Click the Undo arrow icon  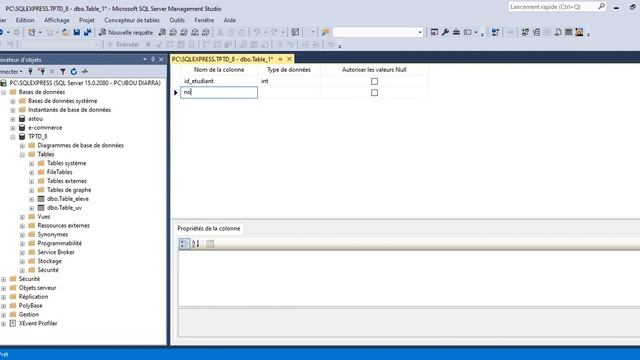(x=257, y=32)
